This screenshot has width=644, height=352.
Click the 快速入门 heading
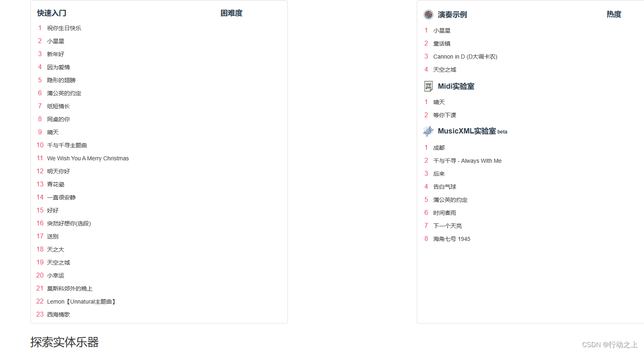52,13
